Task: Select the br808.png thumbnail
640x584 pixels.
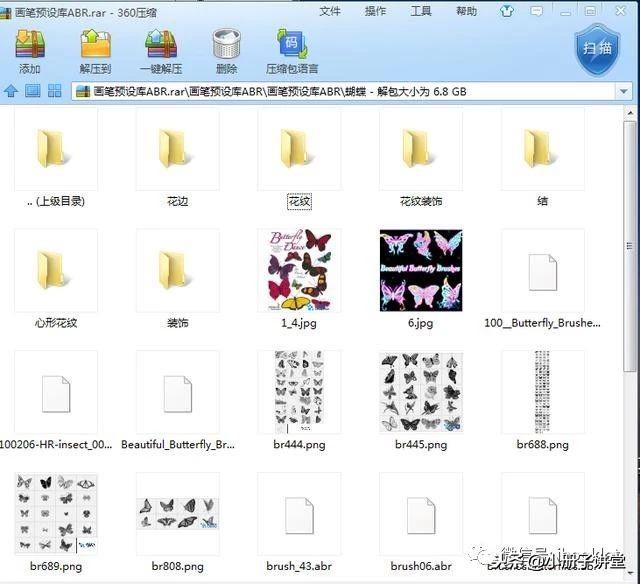Action: (x=178, y=513)
